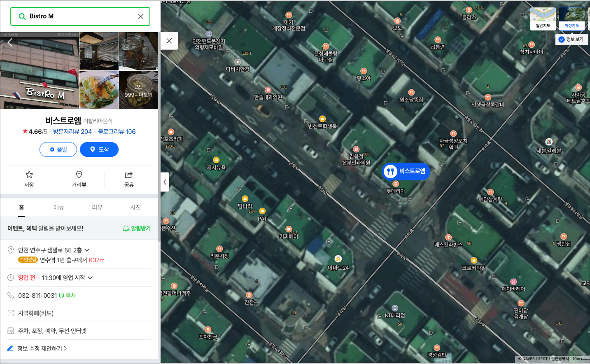The width and height of the screenshot is (590, 364).
Task: Switch to the 메뉴 tab
Action: coord(59,208)
